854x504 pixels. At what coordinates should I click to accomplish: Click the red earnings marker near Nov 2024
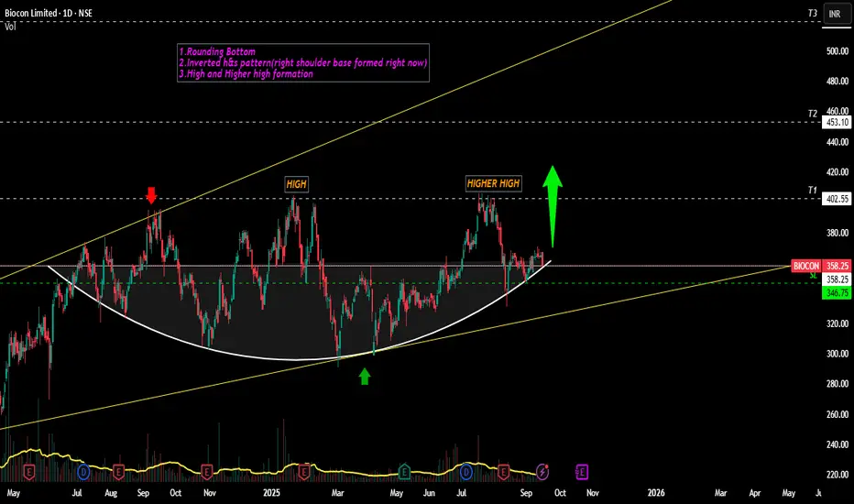coord(206,472)
